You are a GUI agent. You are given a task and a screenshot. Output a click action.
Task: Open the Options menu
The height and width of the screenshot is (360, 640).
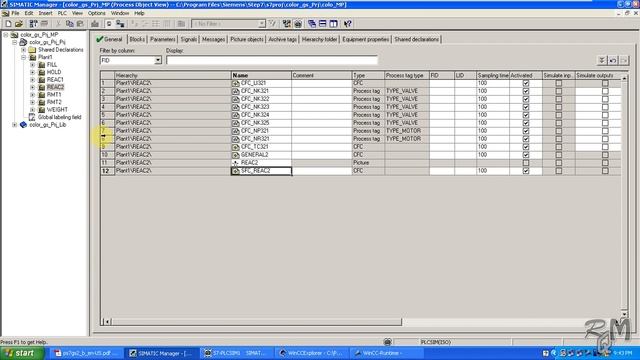tap(96, 13)
